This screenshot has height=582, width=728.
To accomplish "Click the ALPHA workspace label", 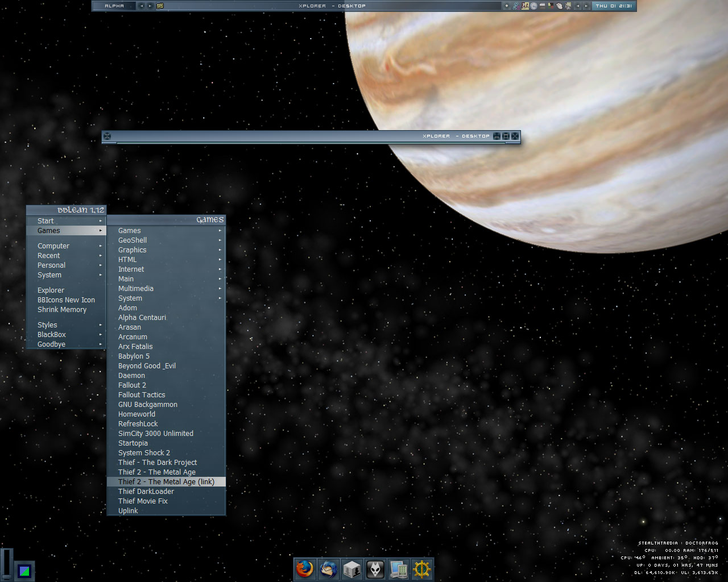I will coord(114,6).
